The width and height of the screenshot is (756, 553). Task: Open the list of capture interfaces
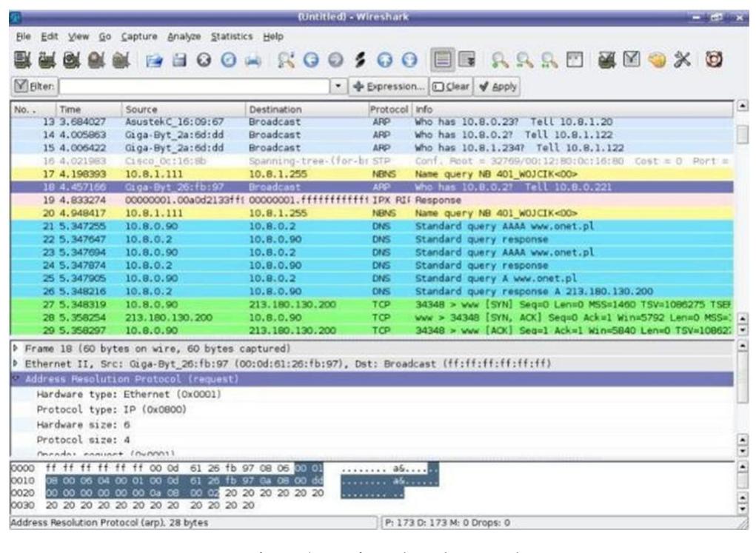[22, 60]
